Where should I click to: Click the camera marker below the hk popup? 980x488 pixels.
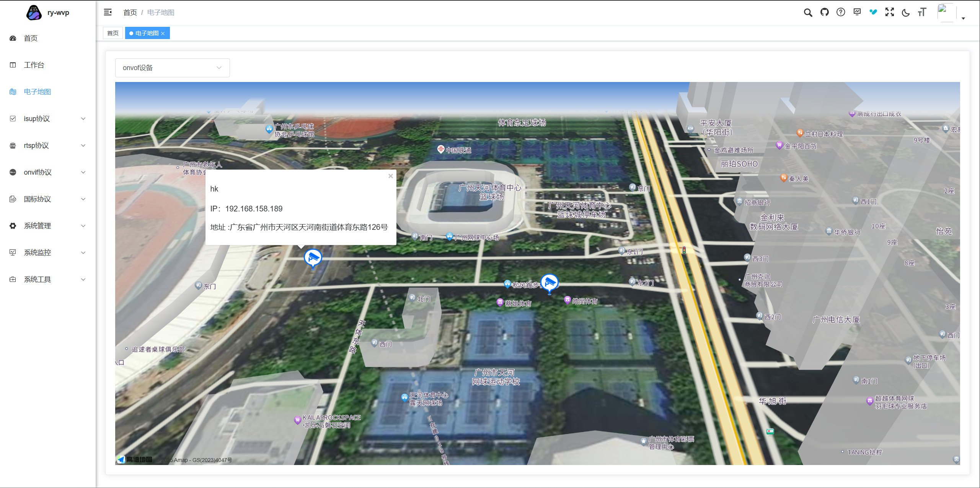click(x=313, y=258)
